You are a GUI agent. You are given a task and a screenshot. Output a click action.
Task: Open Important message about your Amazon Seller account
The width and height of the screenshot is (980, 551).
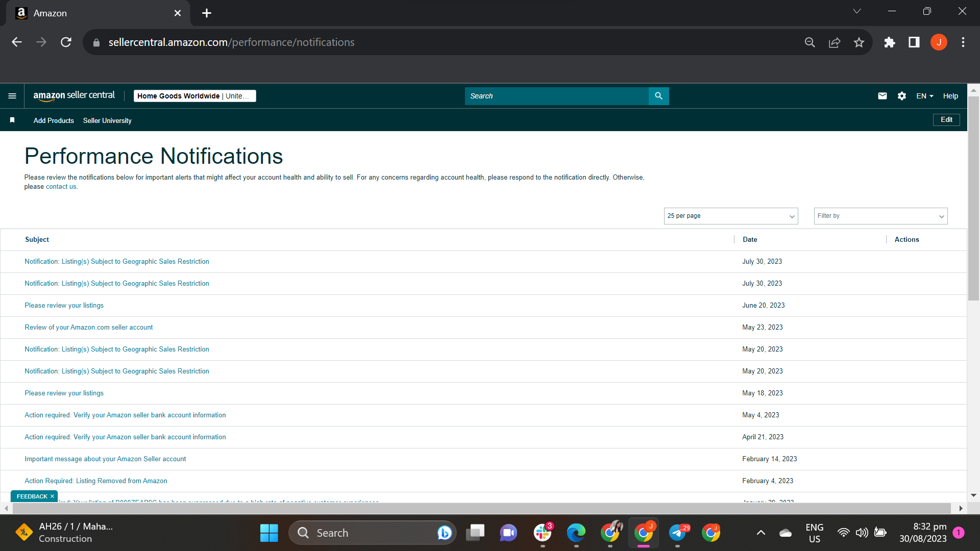pos(105,459)
